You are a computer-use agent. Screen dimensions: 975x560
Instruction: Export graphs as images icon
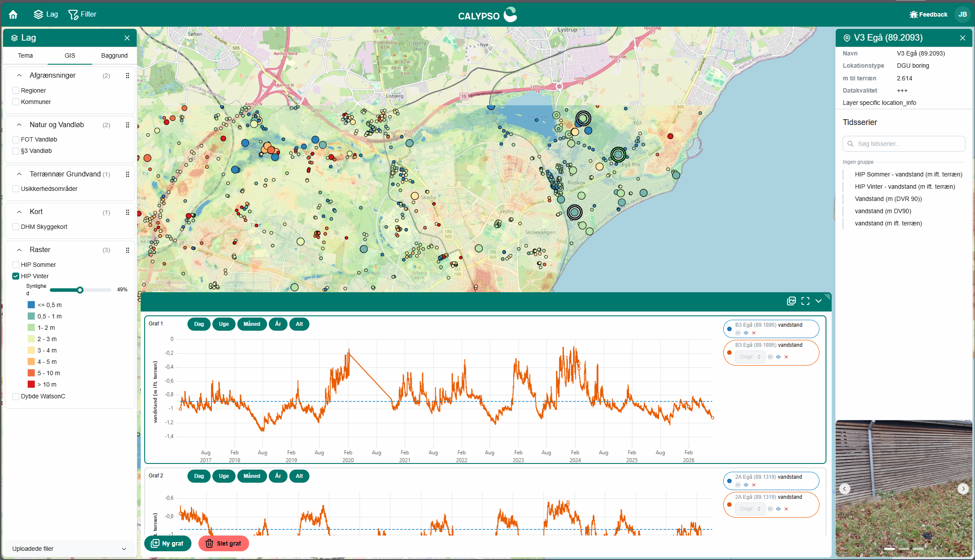[x=791, y=301]
